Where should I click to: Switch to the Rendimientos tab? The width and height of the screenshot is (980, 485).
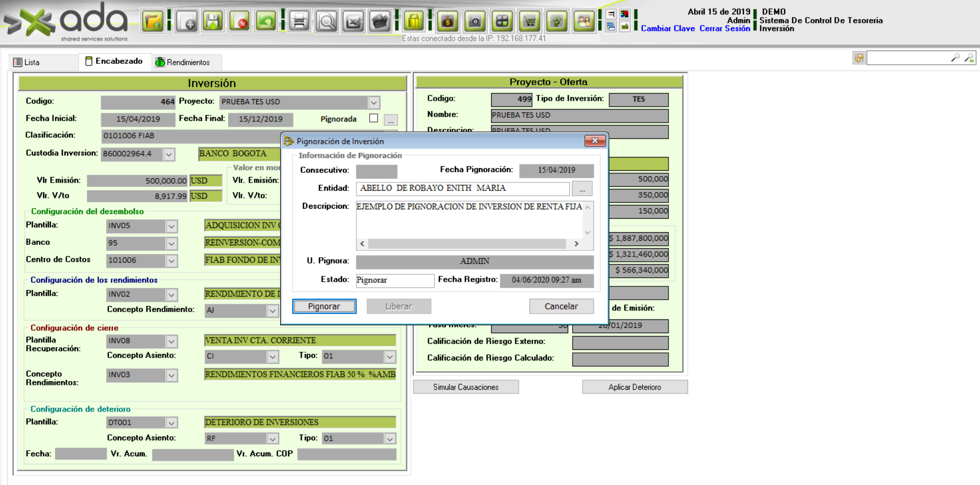pos(183,62)
